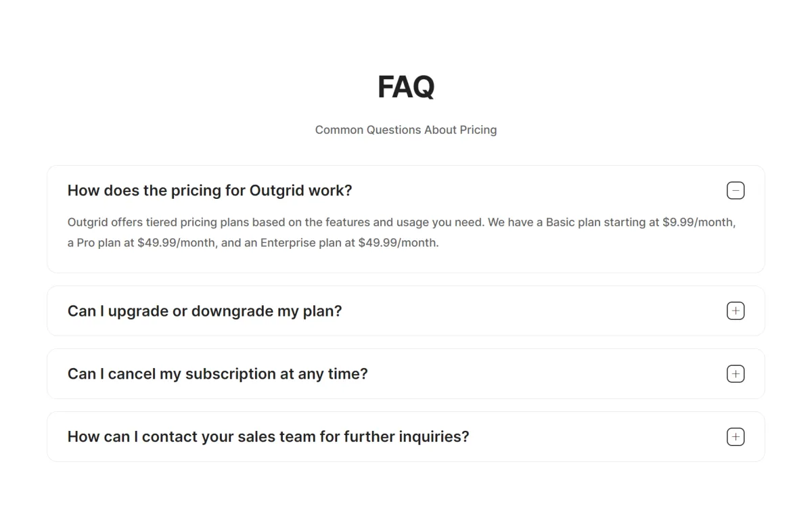Viewport: 812px width, 531px height.
Task: Expand 'How can I contact your sales team' item
Action: pos(268,437)
